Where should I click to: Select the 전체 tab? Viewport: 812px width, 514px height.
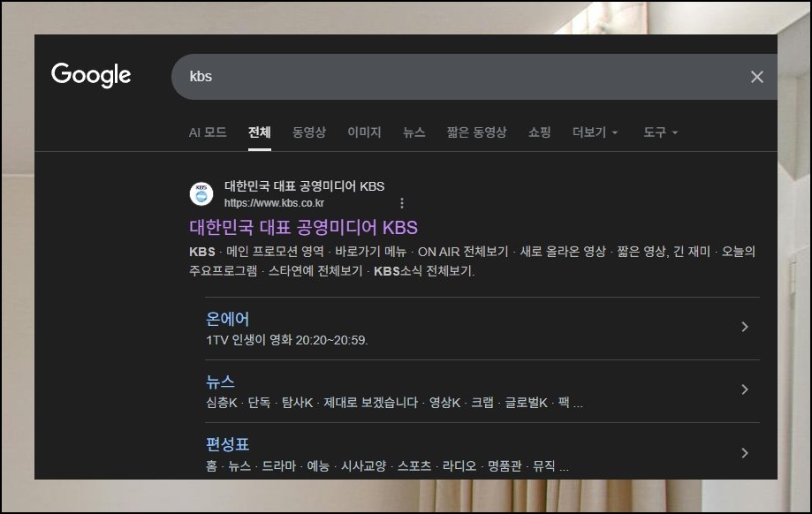260,132
